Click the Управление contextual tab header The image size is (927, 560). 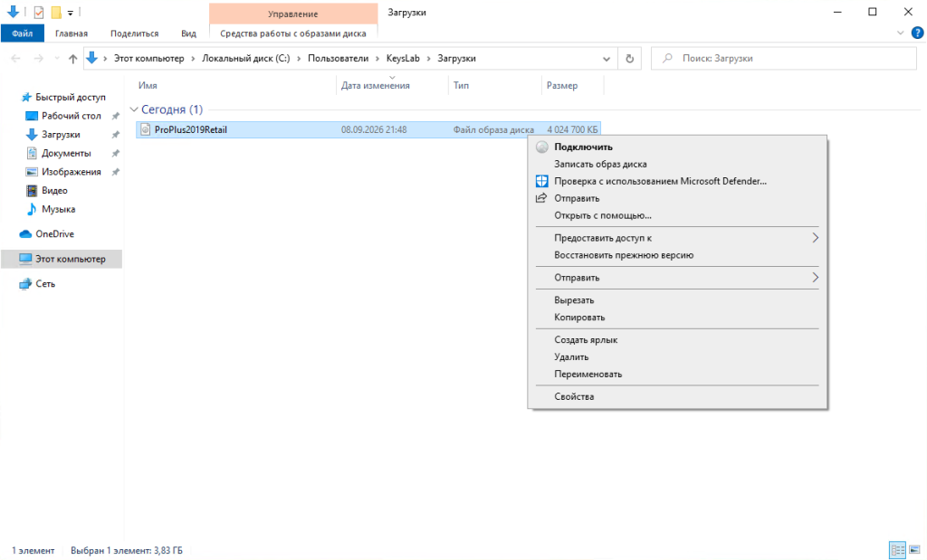click(x=293, y=14)
